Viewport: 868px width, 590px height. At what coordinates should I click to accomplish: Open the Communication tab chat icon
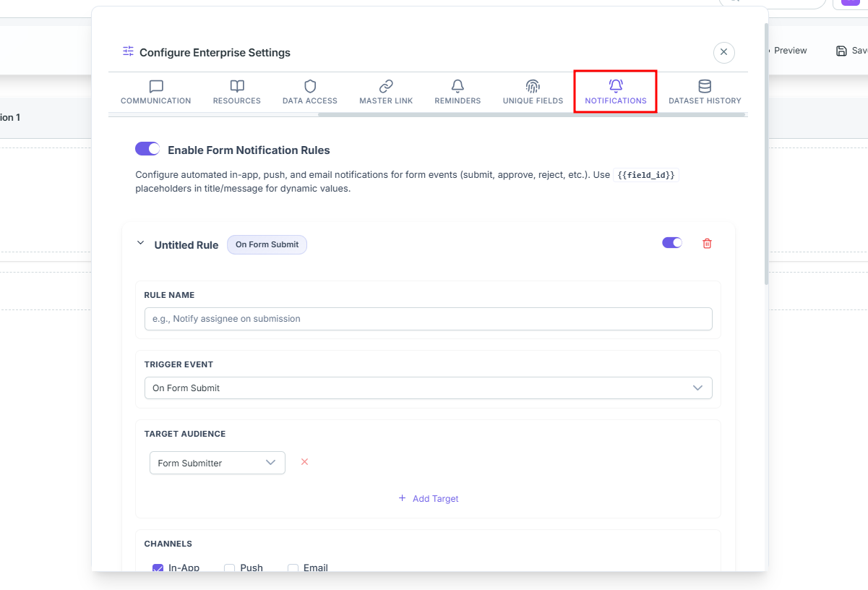[x=155, y=87]
